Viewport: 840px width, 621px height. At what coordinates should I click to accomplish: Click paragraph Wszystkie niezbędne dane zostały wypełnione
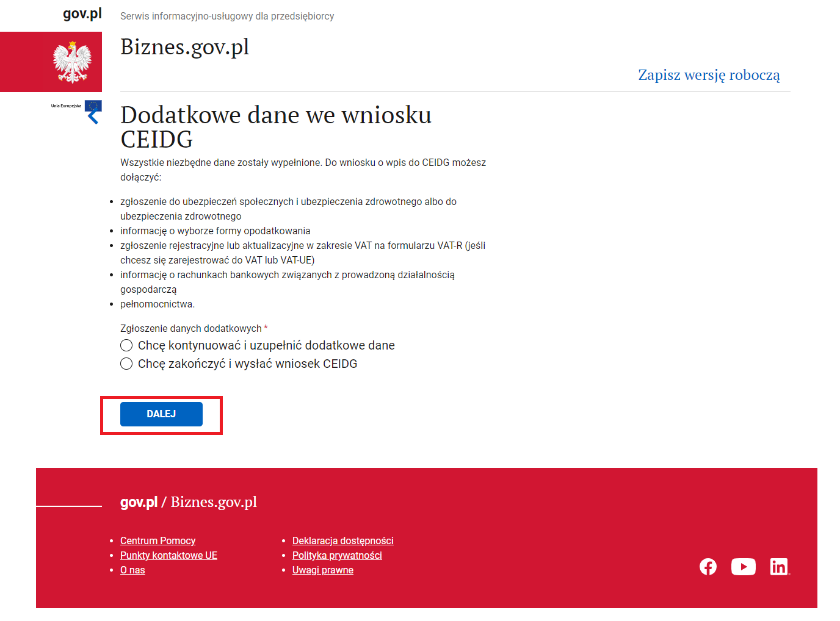pos(303,170)
